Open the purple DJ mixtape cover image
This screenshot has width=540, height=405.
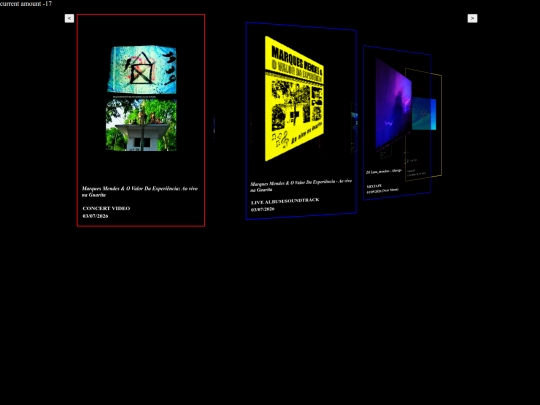[x=393, y=103]
